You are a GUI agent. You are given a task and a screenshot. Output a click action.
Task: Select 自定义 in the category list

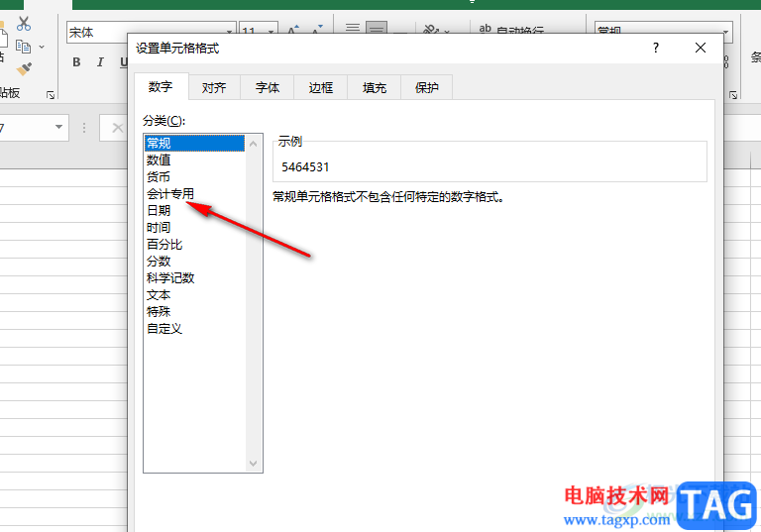point(194,329)
